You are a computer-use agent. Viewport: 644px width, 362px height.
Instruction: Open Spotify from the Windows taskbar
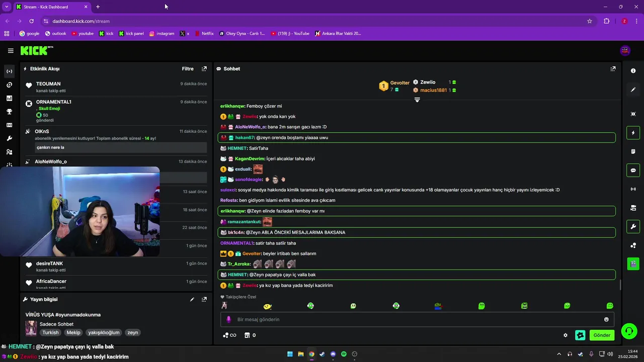344,354
